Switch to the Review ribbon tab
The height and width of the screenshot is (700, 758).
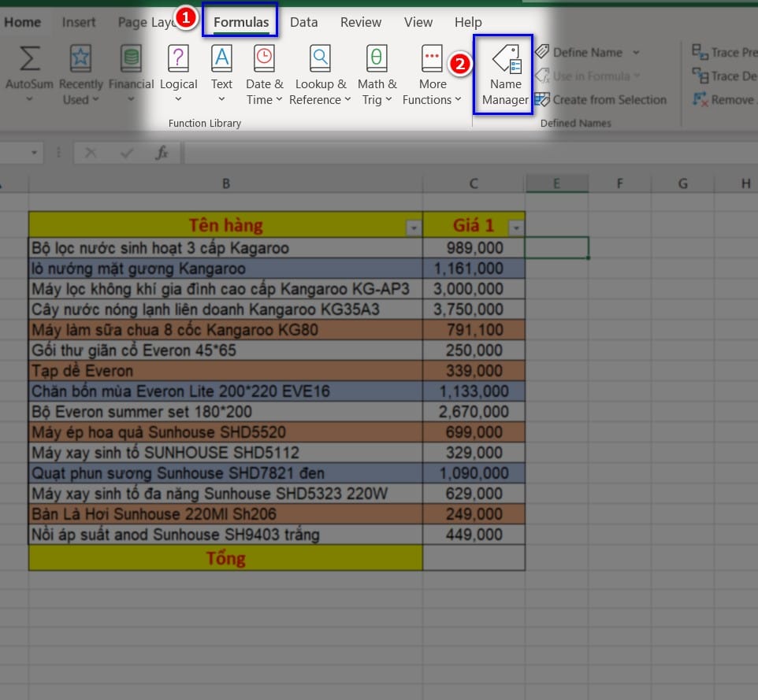click(x=360, y=22)
